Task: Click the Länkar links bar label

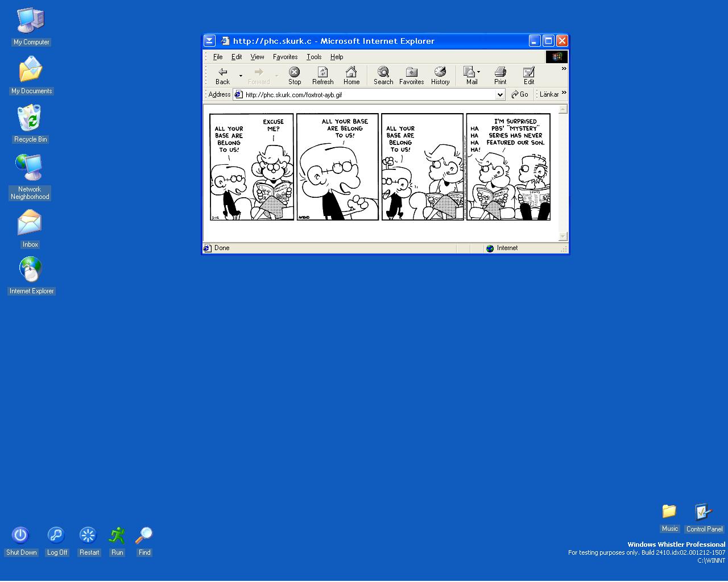Action: coord(549,94)
